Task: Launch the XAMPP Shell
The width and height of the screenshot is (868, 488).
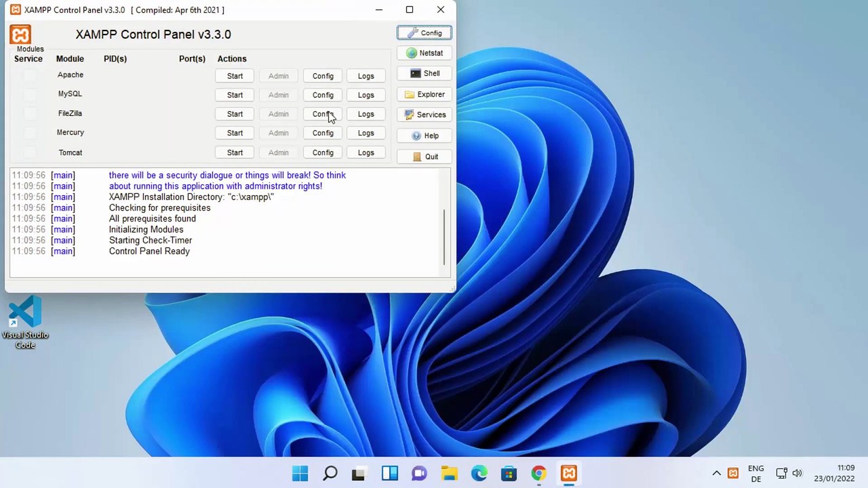Action: pos(425,73)
